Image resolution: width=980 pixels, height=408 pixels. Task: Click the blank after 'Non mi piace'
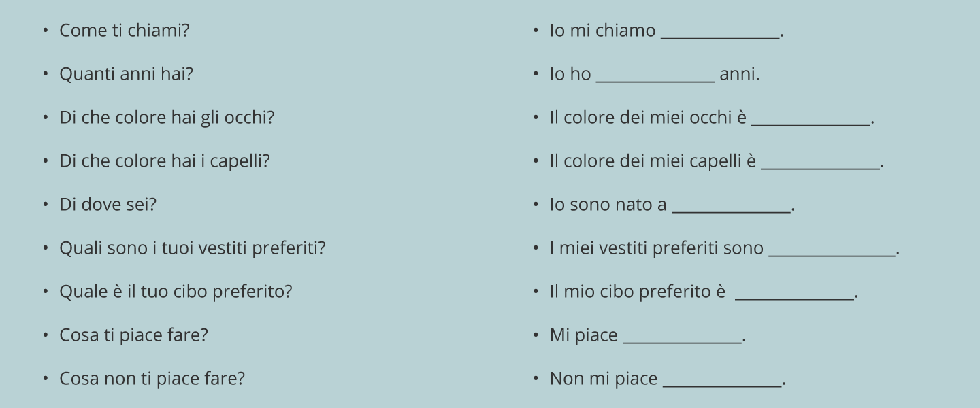[x=721, y=381]
